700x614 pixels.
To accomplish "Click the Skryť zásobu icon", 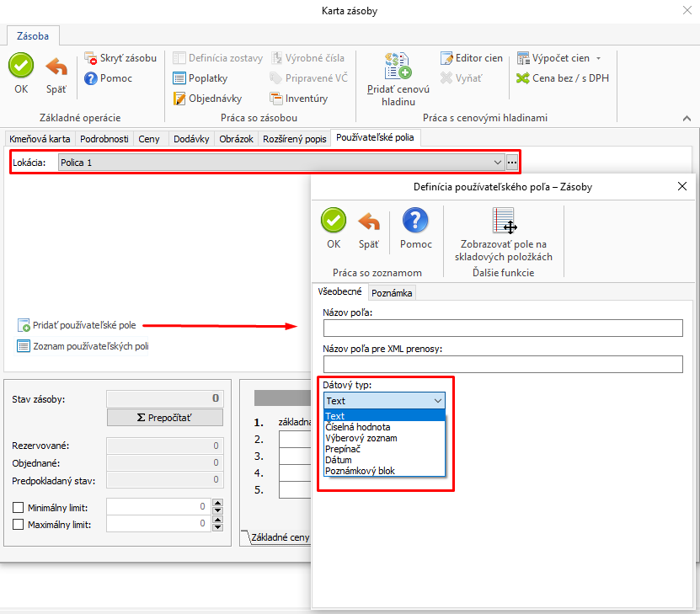I will (92, 59).
